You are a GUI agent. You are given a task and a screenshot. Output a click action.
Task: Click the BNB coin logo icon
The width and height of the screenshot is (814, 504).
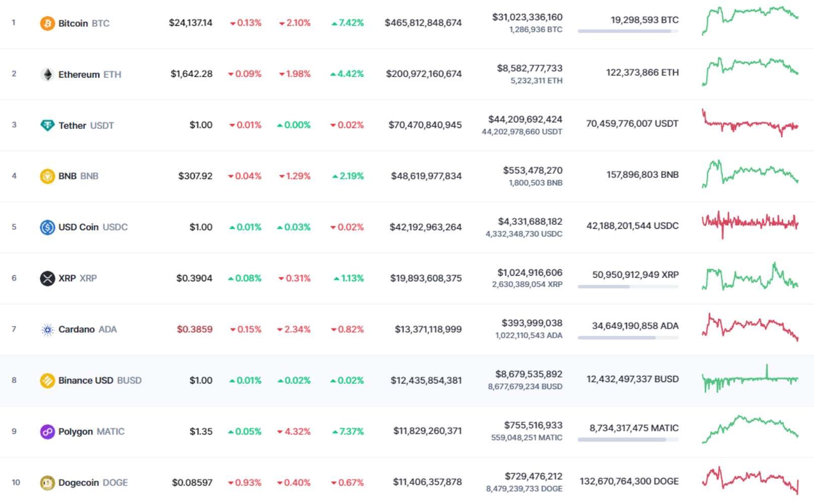click(x=47, y=176)
